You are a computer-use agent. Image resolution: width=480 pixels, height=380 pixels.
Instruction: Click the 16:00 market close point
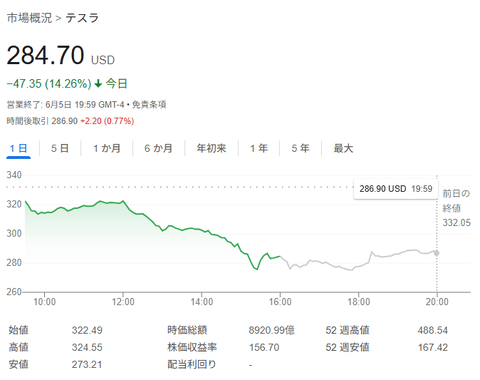coord(280,256)
